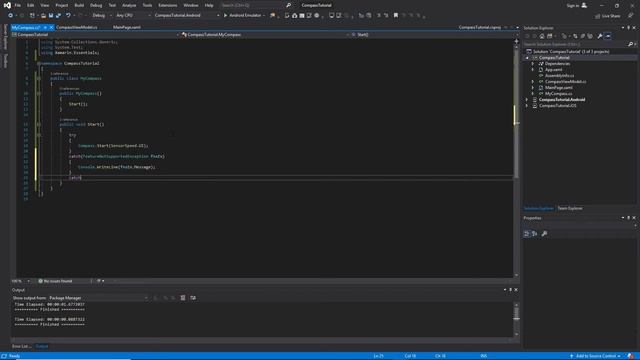This screenshot has height=360, width=640.
Task: Open the CompassTutorial.Android startup project dropdown
Action: pyautogui.click(x=187, y=16)
